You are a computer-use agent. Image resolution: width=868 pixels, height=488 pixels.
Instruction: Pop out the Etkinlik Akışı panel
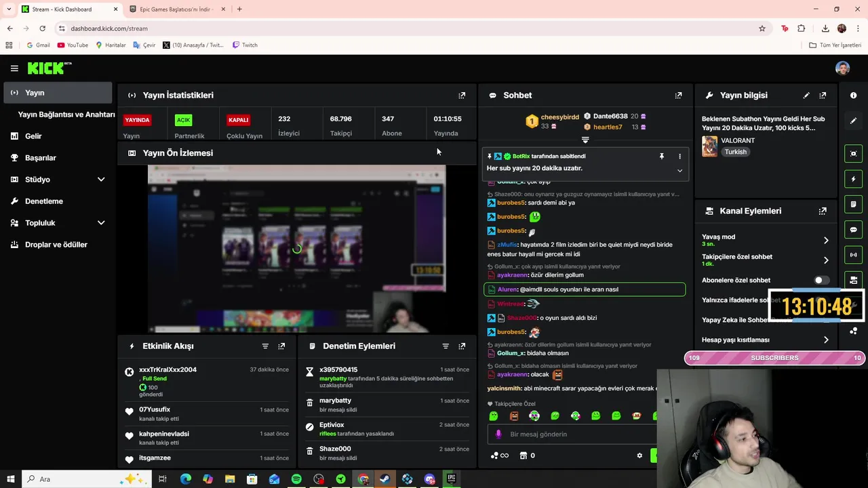click(281, 346)
